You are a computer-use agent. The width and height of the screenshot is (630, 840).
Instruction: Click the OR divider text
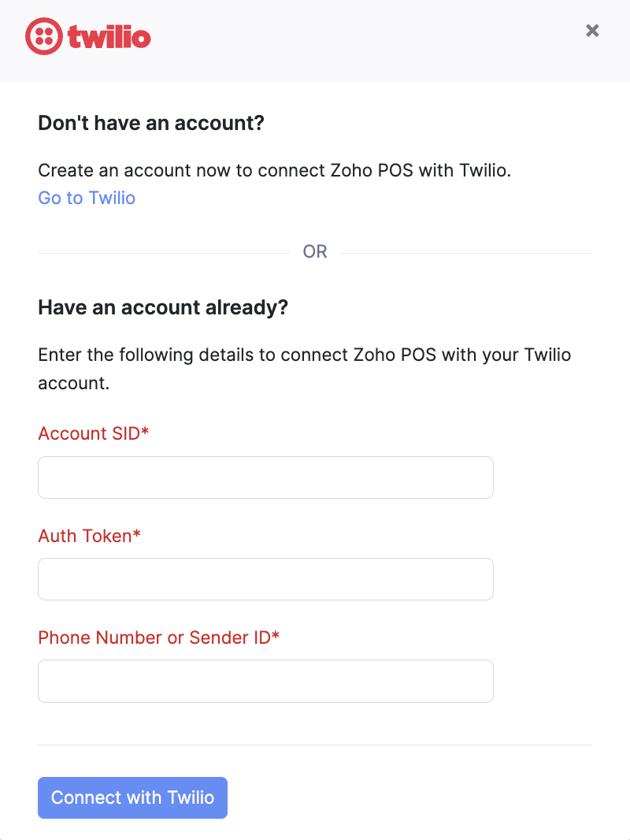[x=315, y=252]
